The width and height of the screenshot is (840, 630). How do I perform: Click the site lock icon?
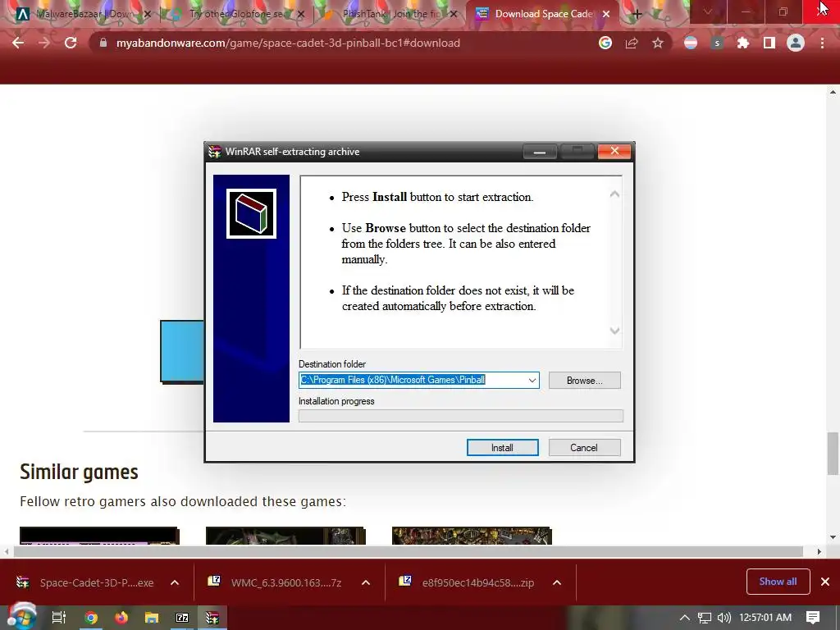pos(103,43)
